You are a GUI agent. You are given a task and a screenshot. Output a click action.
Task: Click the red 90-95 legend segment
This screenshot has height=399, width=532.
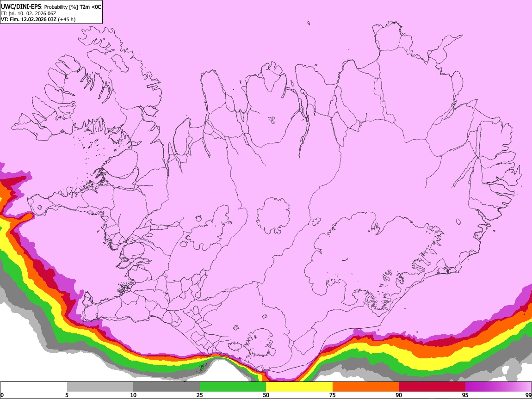coord(432,387)
